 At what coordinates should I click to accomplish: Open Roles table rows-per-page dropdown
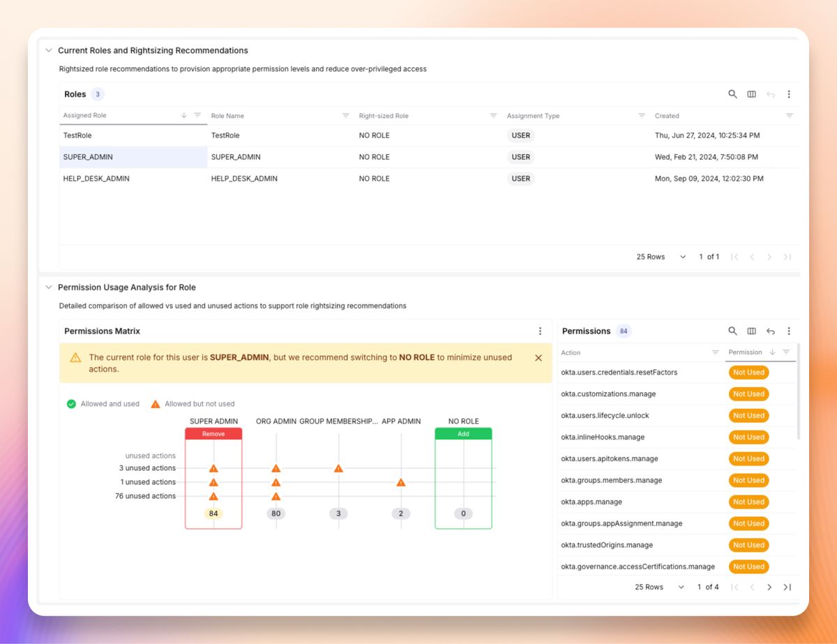tap(661, 257)
